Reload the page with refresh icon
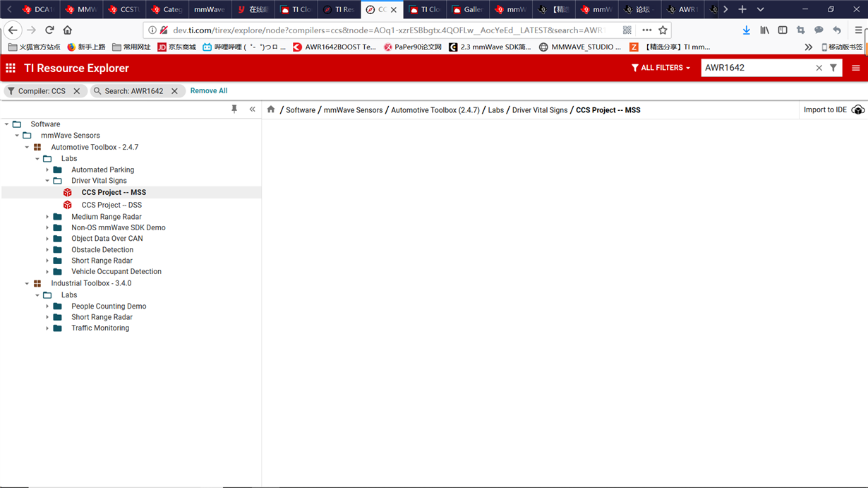Viewport: 868px width, 488px height. (49, 30)
